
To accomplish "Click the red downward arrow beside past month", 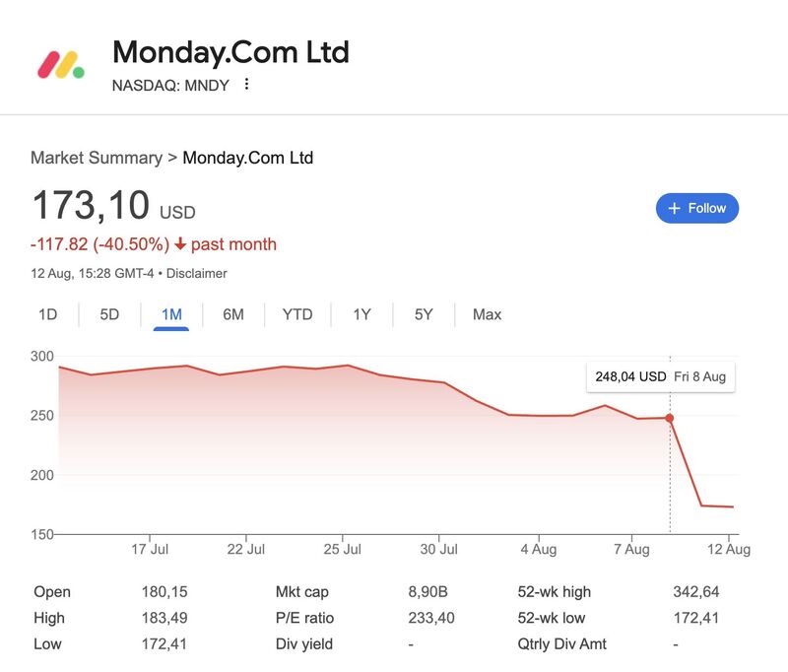I will click(178, 243).
